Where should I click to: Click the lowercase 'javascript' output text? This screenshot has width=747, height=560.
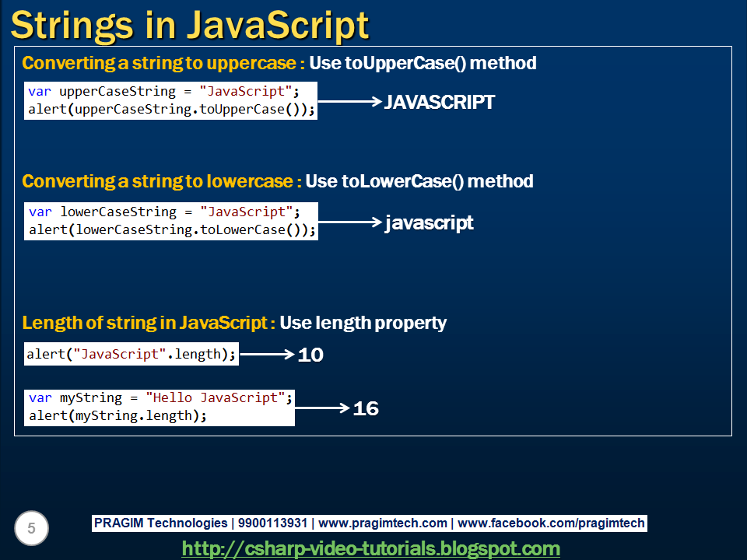pyautogui.click(x=430, y=223)
